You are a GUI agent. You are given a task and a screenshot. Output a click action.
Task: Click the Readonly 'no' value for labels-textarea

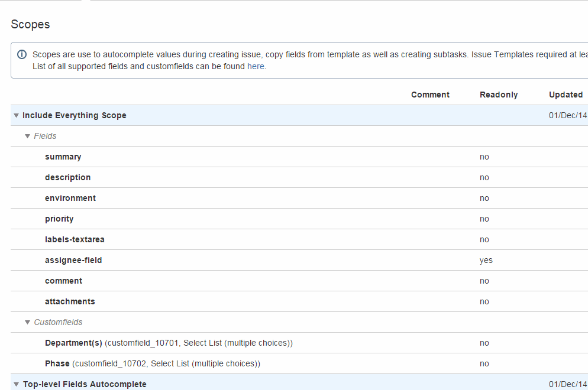point(484,240)
